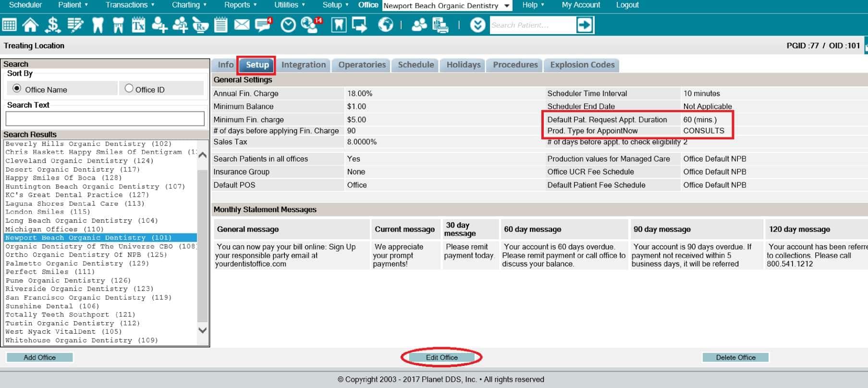Screen dimensions: 868x388
Task: Select Sunshine Dental (106) in results
Action: (x=52, y=306)
